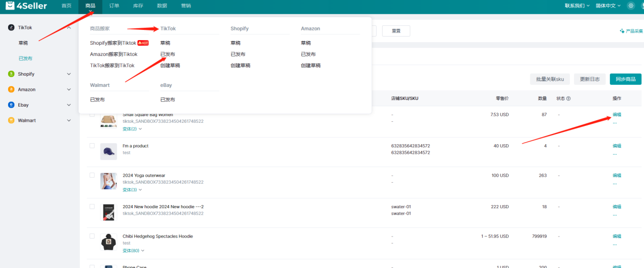Choose Amazon搬家到Tiktok in the menu
Screen dimensions: 644x268
[x=114, y=54]
